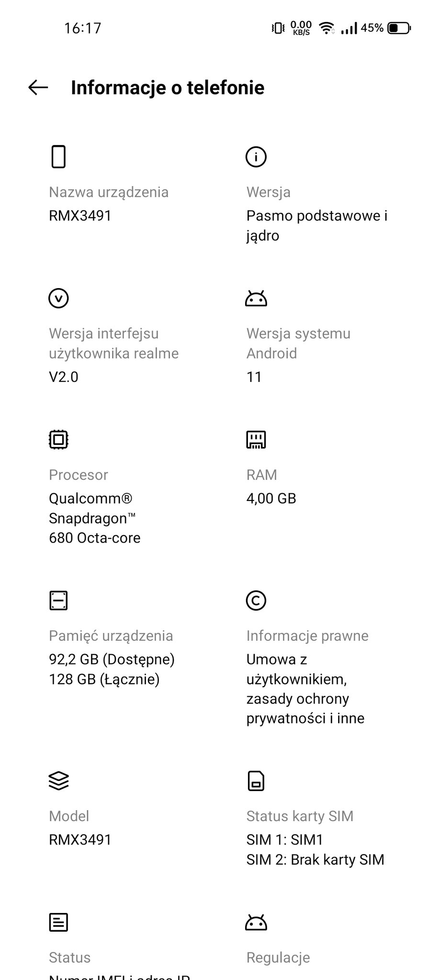This screenshot has width=439, height=980.
Task: Open the Nazwa urządzenia RMX3491 entry
Action: coord(109,204)
